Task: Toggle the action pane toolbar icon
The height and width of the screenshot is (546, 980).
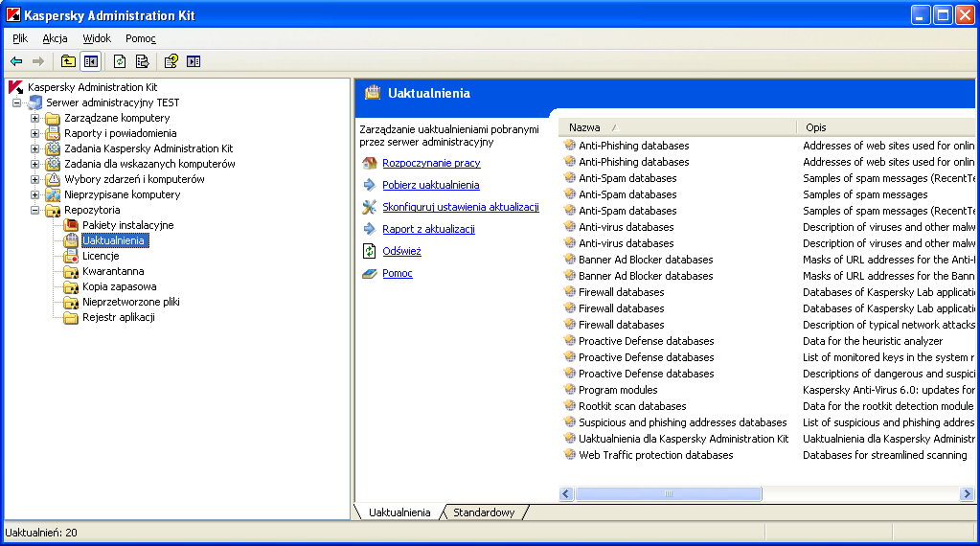Action: [194, 61]
